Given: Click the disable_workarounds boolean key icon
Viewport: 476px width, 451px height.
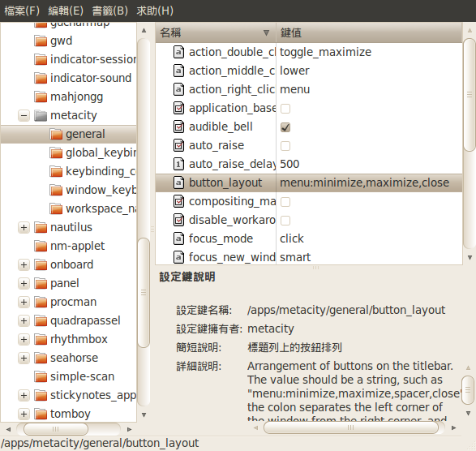Looking at the screenshot, I should point(178,220).
